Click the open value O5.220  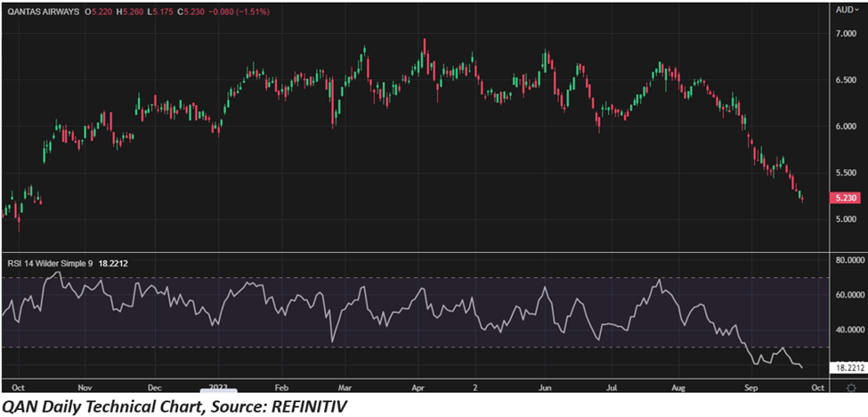pyautogui.click(x=99, y=11)
